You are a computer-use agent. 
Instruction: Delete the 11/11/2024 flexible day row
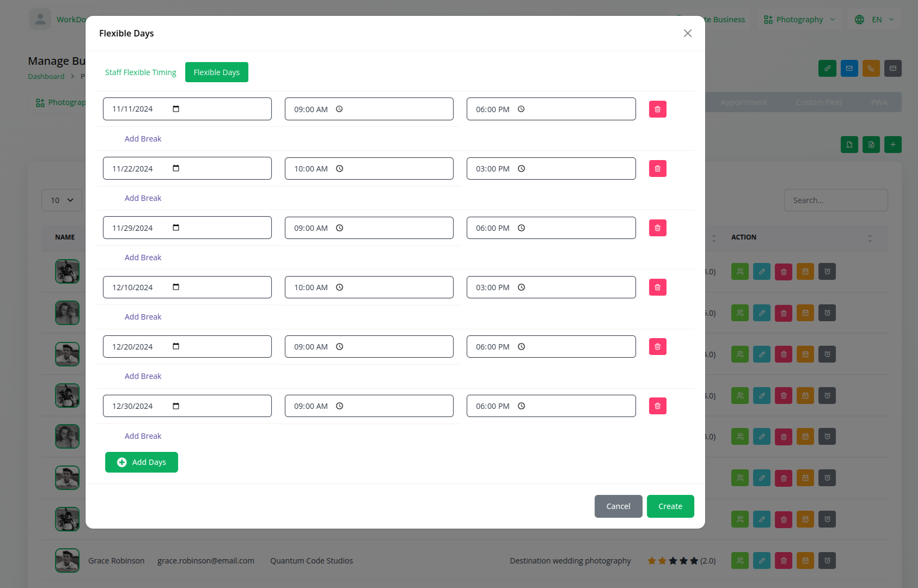pyautogui.click(x=657, y=109)
